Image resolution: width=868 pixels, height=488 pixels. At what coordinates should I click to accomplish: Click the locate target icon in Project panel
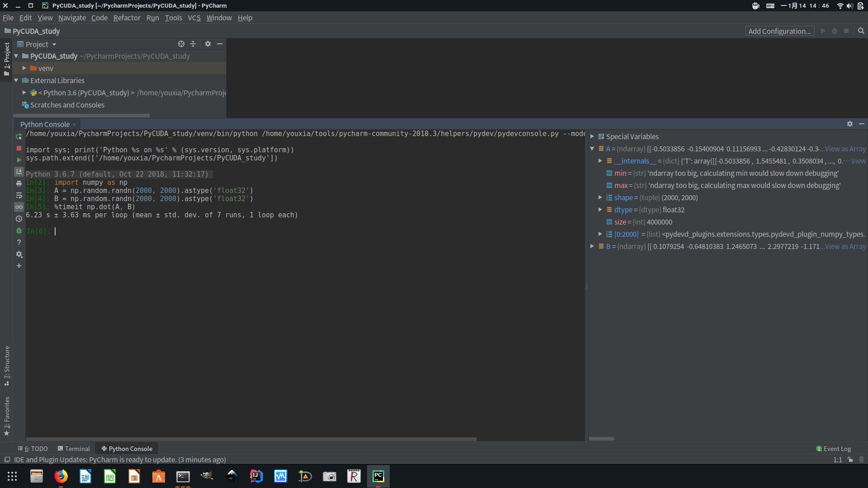click(x=181, y=44)
